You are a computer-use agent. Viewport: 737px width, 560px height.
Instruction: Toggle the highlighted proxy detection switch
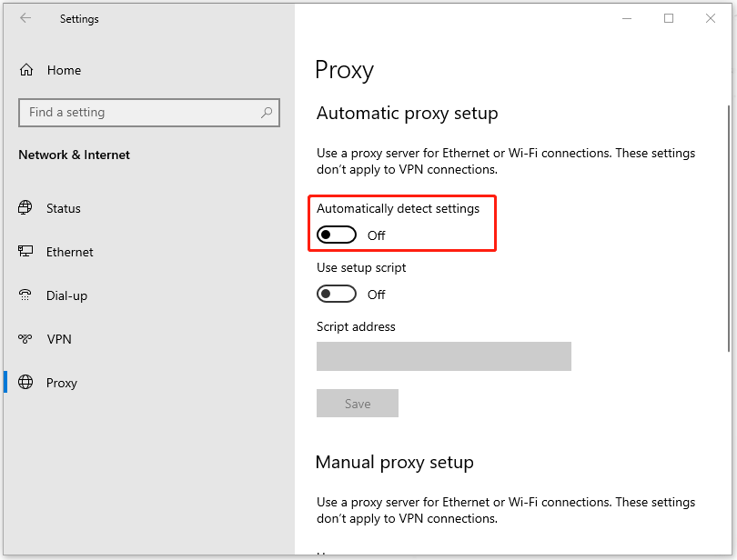336,235
